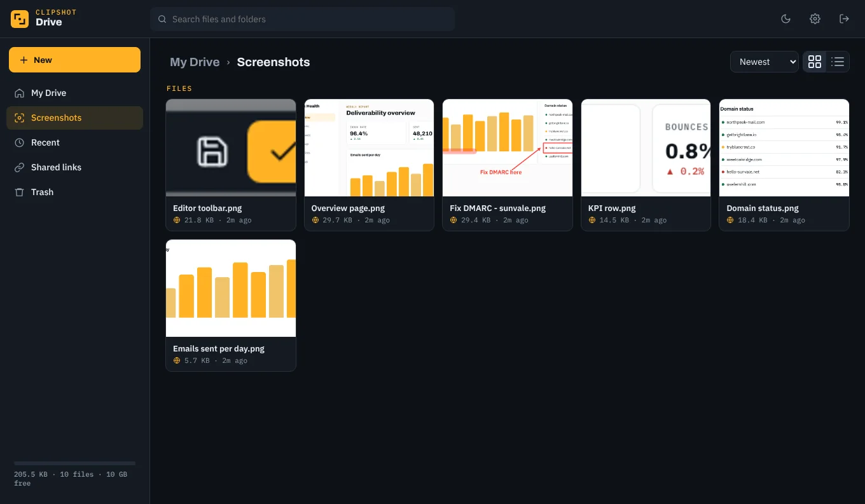The height and width of the screenshot is (504, 865).
Task: Click the storage usage bar
Action: click(x=75, y=463)
